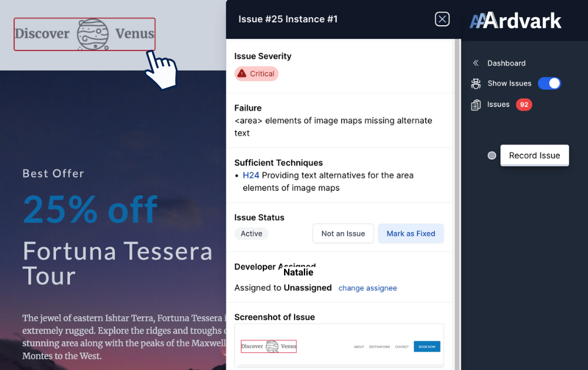
Task: Go to Dashboard in sidebar
Action: (x=506, y=63)
